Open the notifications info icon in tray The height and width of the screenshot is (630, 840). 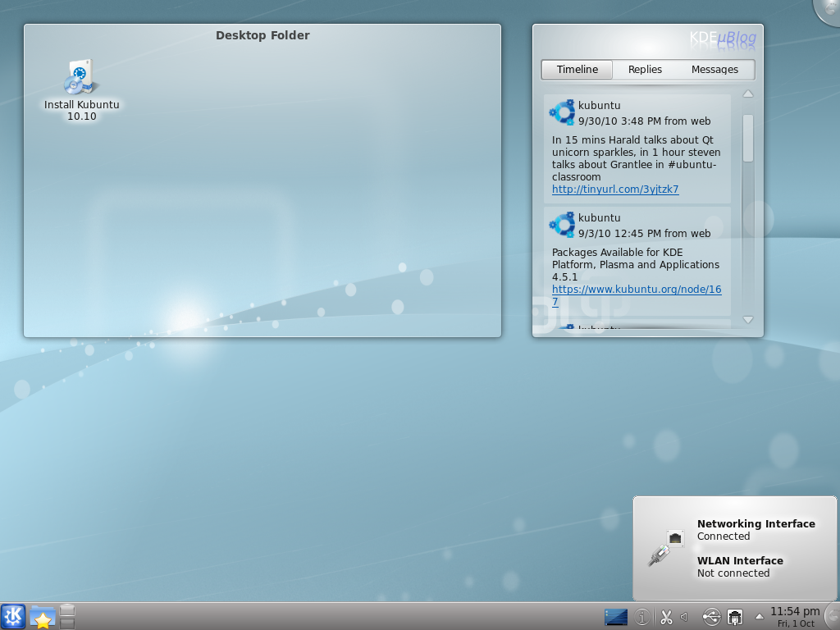pyautogui.click(x=641, y=617)
